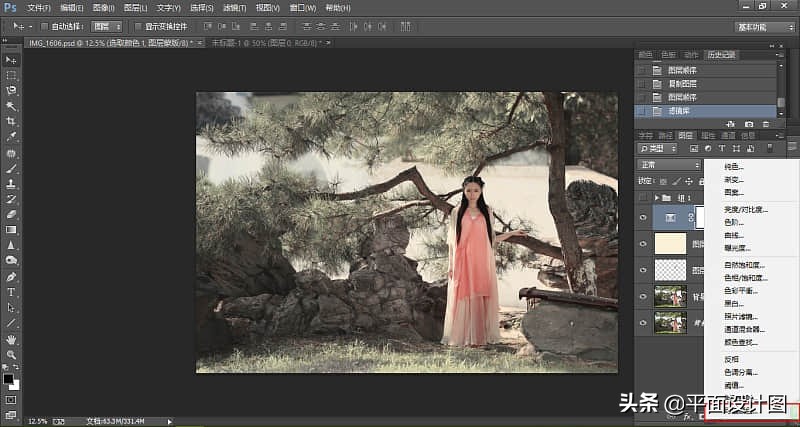The width and height of the screenshot is (800, 427).
Task: Enable the 显示变换控件 checkbox
Action: [x=139, y=26]
